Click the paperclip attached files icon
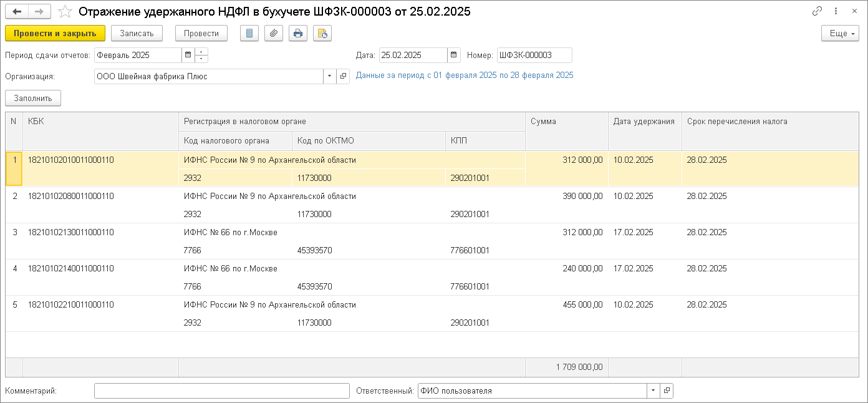Viewport: 868px width, 403px height. point(274,33)
